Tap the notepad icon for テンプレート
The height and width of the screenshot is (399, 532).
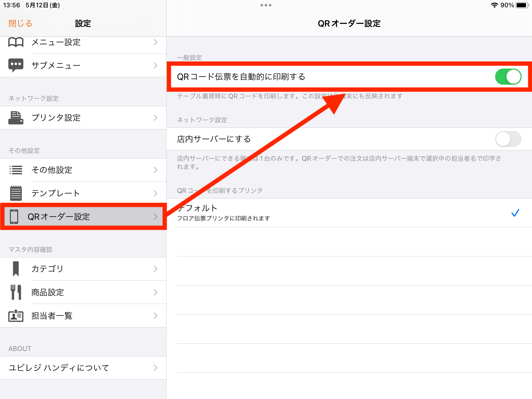point(16,193)
